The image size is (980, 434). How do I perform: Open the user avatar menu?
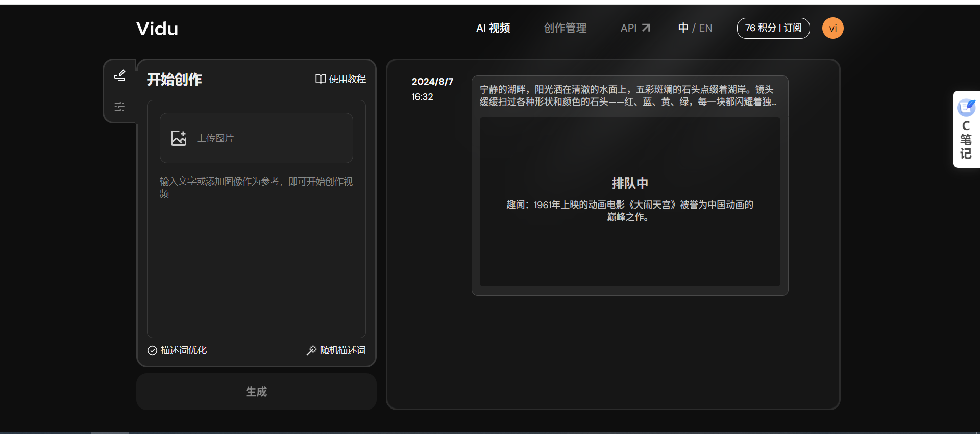click(x=832, y=28)
